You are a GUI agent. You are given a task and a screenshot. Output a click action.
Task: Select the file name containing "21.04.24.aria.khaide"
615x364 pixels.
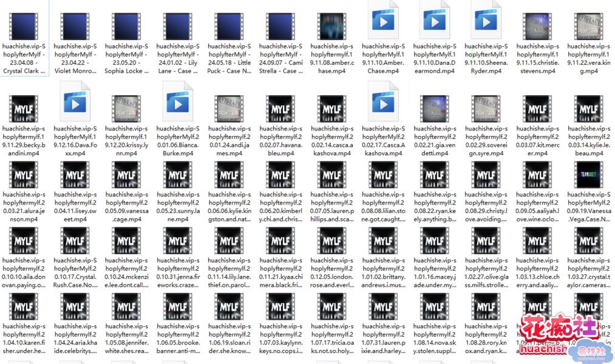pyautogui.click(x=75, y=339)
